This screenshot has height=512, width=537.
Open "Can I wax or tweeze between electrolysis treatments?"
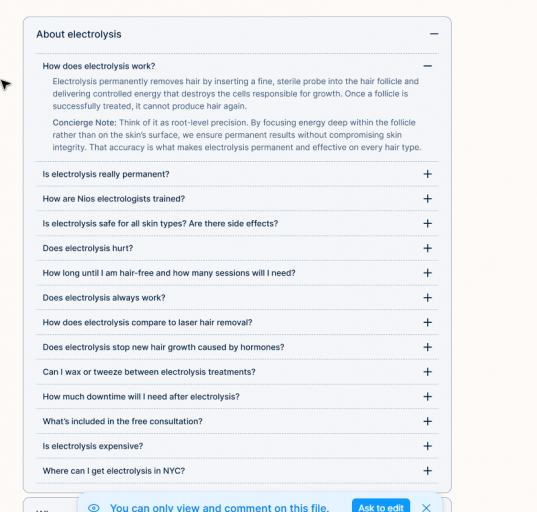(x=237, y=372)
